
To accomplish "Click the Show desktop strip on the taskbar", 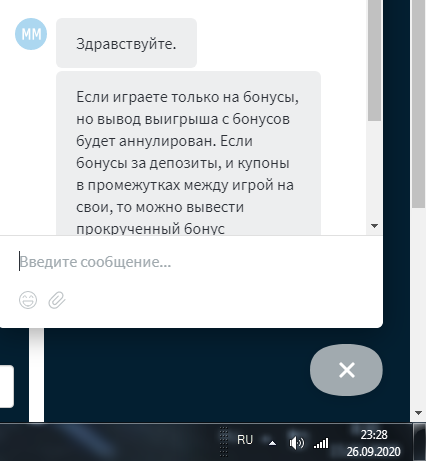I will pyautogui.click(x=420, y=442).
